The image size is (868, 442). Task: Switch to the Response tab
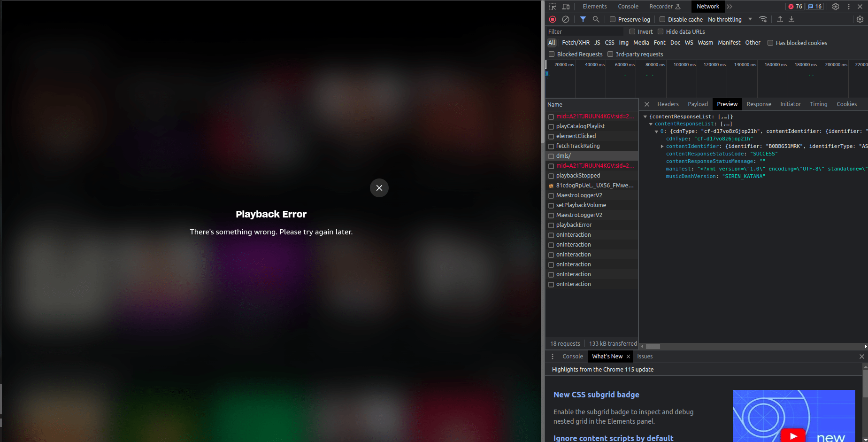click(x=759, y=104)
